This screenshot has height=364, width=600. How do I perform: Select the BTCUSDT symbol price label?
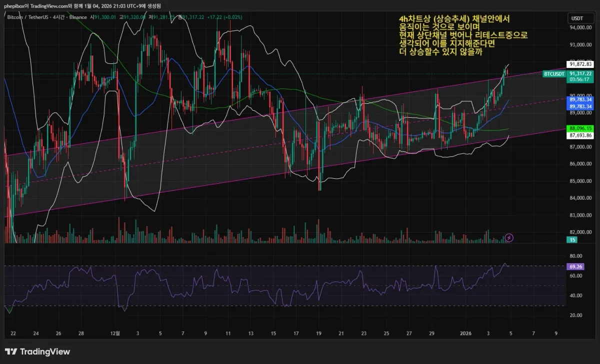pyautogui.click(x=554, y=74)
